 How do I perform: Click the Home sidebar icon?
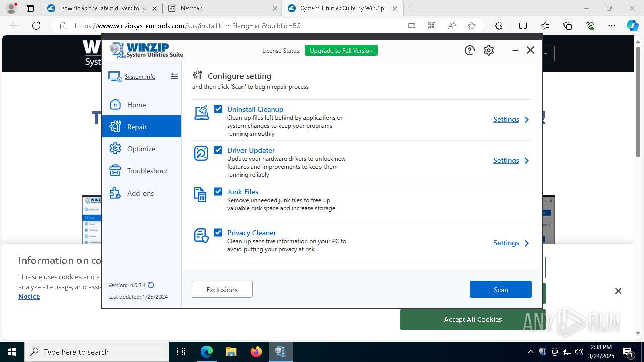coord(115,104)
